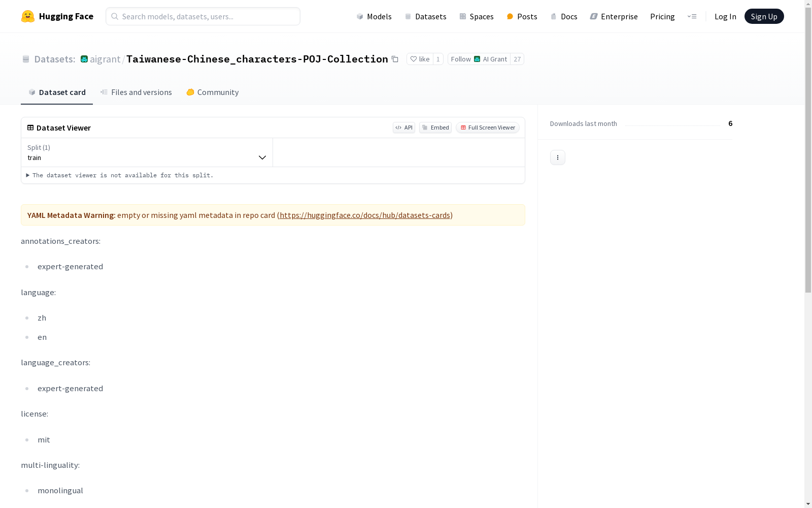Switch to the Community tab
The image size is (812, 508).
tap(212, 92)
